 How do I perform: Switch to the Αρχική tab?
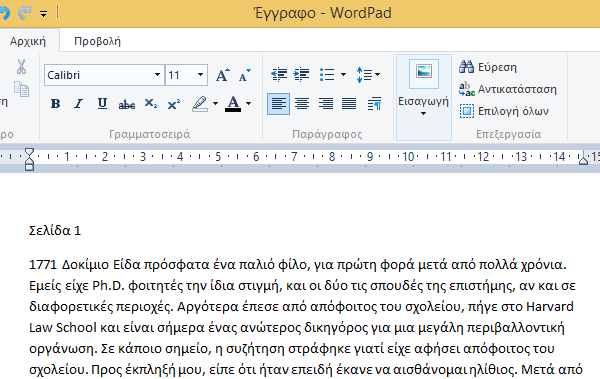click(28, 41)
